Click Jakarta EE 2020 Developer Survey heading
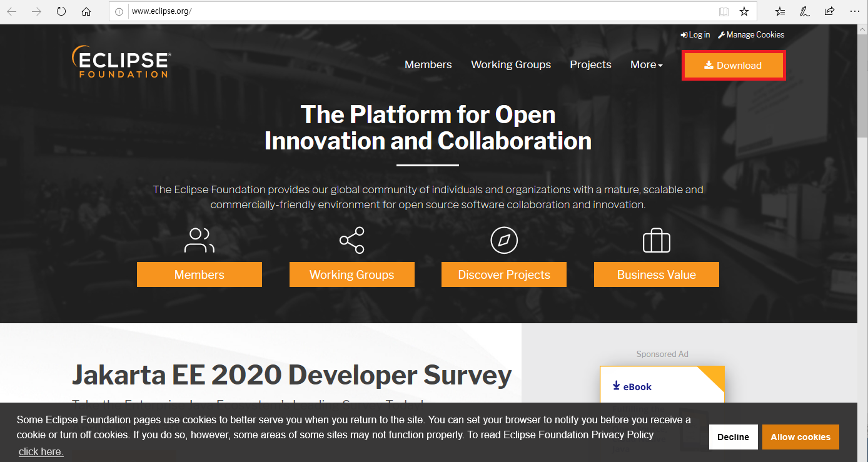 tap(291, 375)
